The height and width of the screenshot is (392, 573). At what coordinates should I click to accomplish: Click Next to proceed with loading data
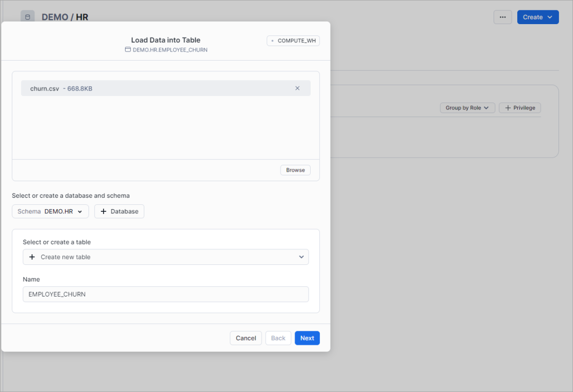[307, 338]
